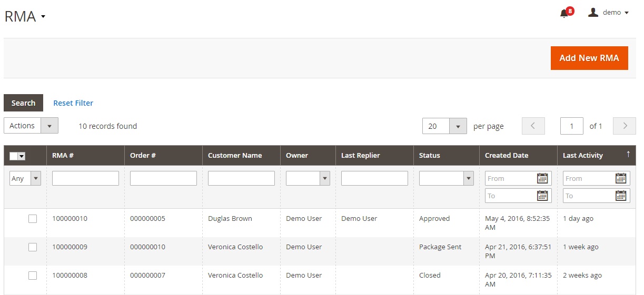
Task: Open Created Date To calendar picker
Action: 542,196
